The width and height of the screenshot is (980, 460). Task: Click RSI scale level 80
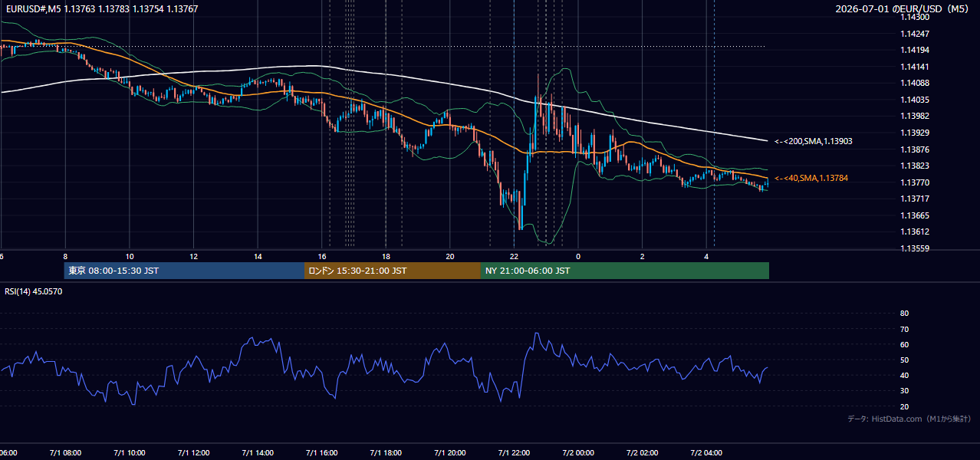(904, 314)
